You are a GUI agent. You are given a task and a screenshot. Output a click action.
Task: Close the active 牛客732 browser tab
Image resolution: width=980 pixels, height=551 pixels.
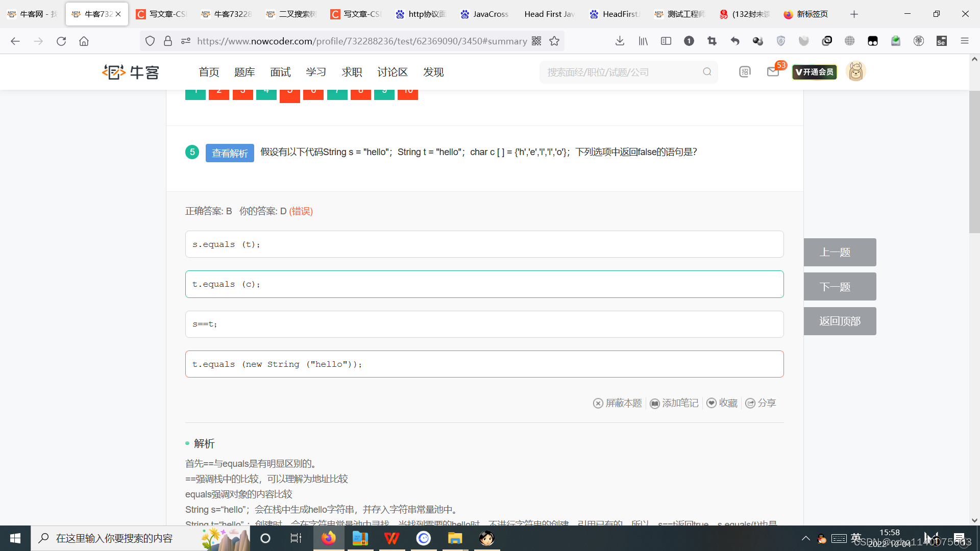[118, 14]
